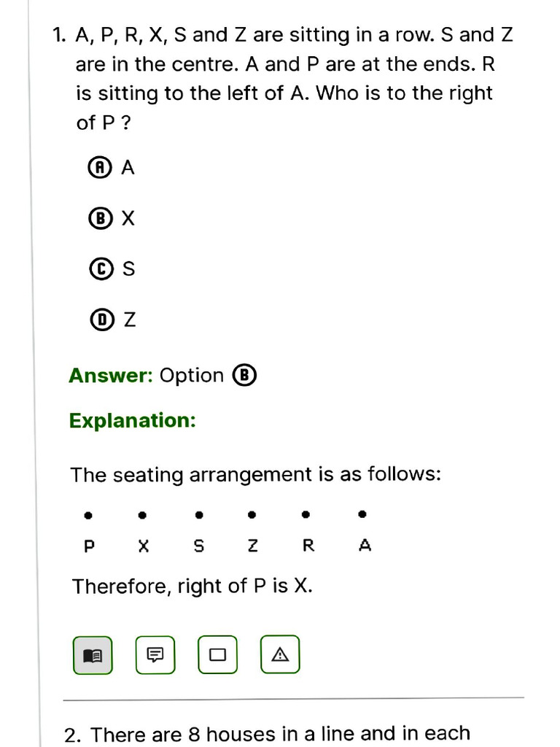Click letter S in the seating diagram
The height and width of the screenshot is (747, 560).
point(199,546)
